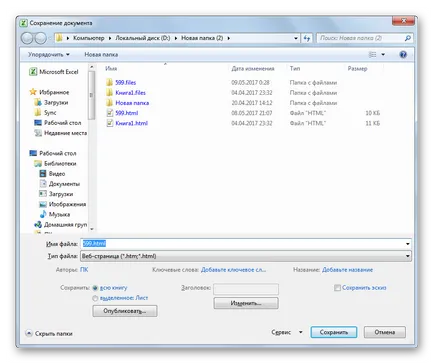Open Домашняя группа in the sidebar

(x=60, y=225)
